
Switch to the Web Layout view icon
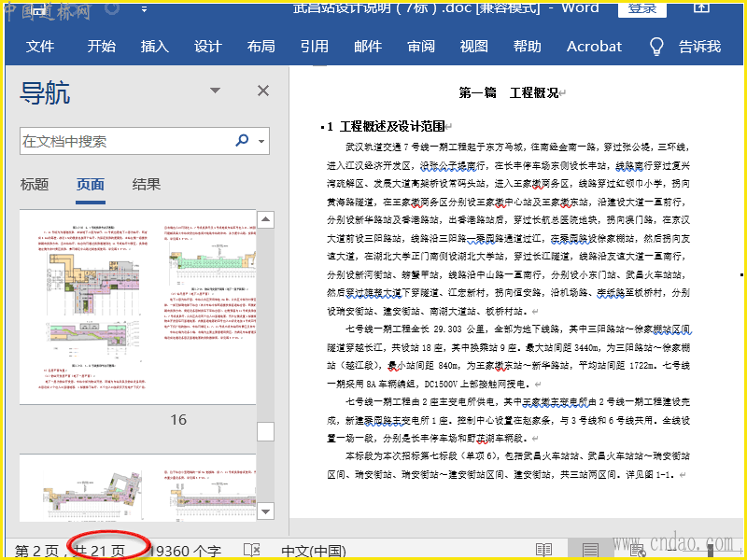(x=638, y=551)
